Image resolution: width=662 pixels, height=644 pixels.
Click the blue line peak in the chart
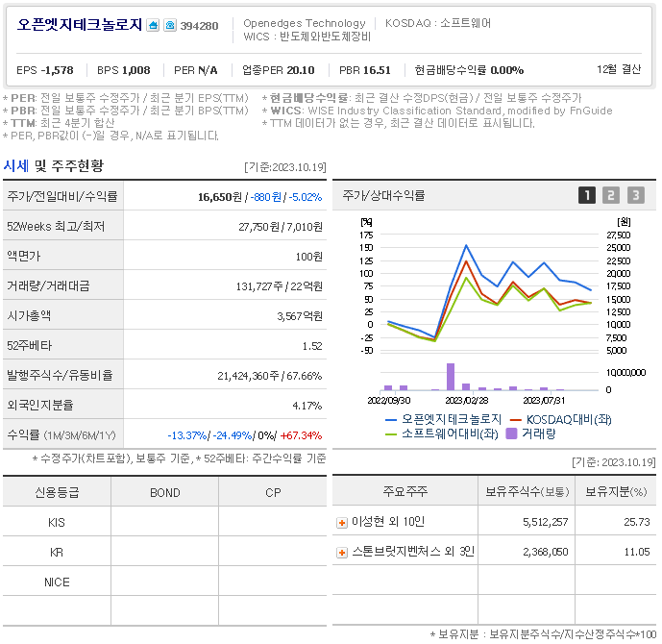click(466, 245)
